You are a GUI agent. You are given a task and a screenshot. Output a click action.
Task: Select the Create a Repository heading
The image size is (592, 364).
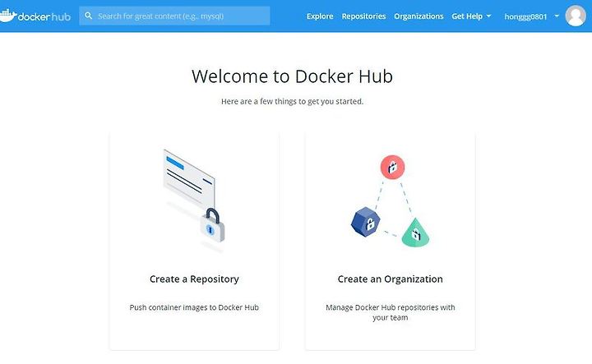(x=194, y=279)
